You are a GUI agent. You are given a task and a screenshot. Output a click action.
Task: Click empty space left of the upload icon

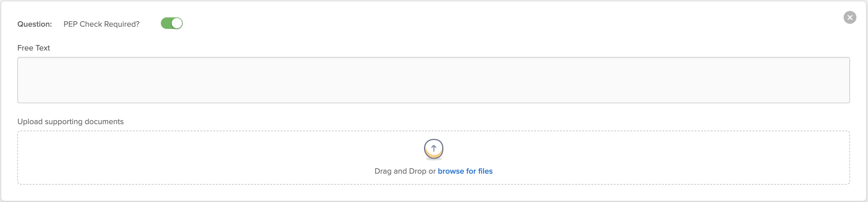(x=219, y=149)
